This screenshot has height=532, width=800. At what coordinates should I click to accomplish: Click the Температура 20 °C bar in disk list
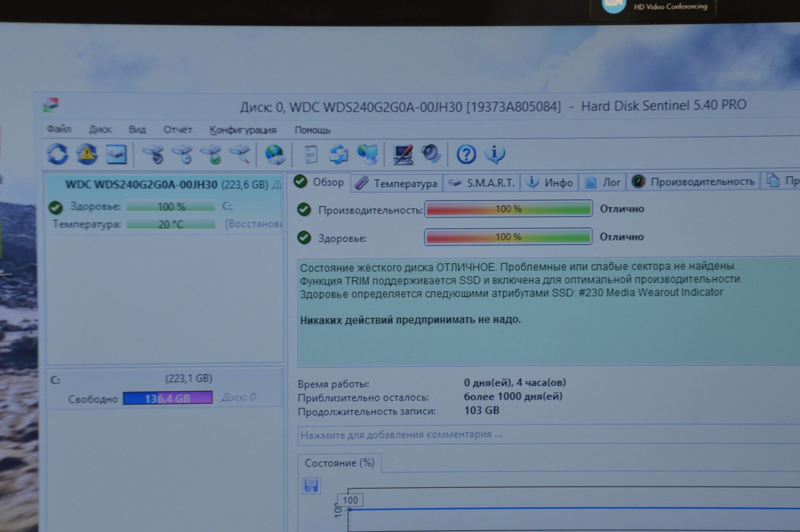[x=171, y=225]
